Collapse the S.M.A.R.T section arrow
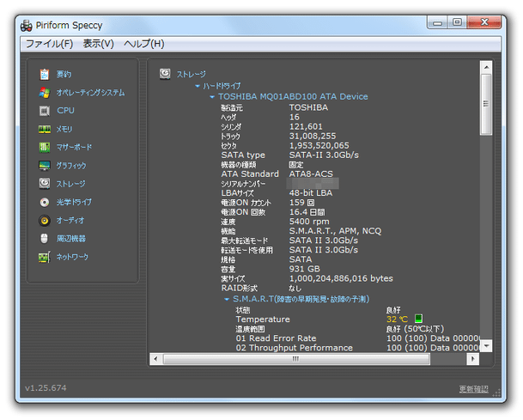The height and width of the screenshot is (420, 523). [x=227, y=300]
